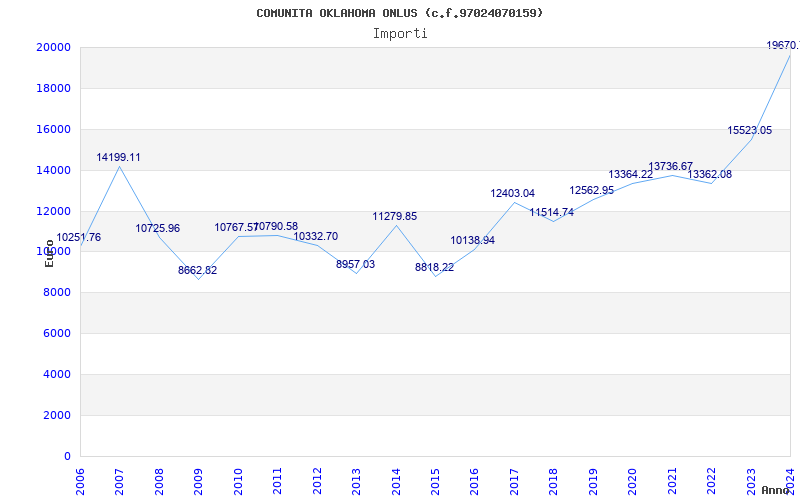The image size is (800, 500).
Task: Click the 6000 y-axis tick label
Action: pyautogui.click(x=57, y=334)
